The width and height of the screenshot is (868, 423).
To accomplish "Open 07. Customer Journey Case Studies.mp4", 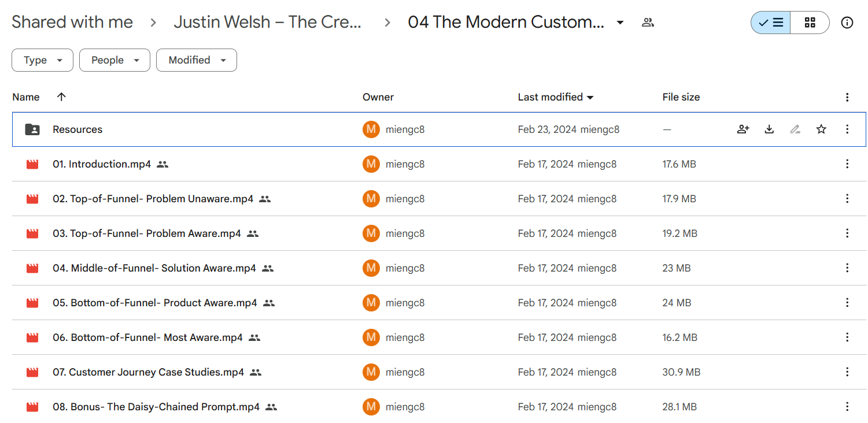I will click(149, 372).
